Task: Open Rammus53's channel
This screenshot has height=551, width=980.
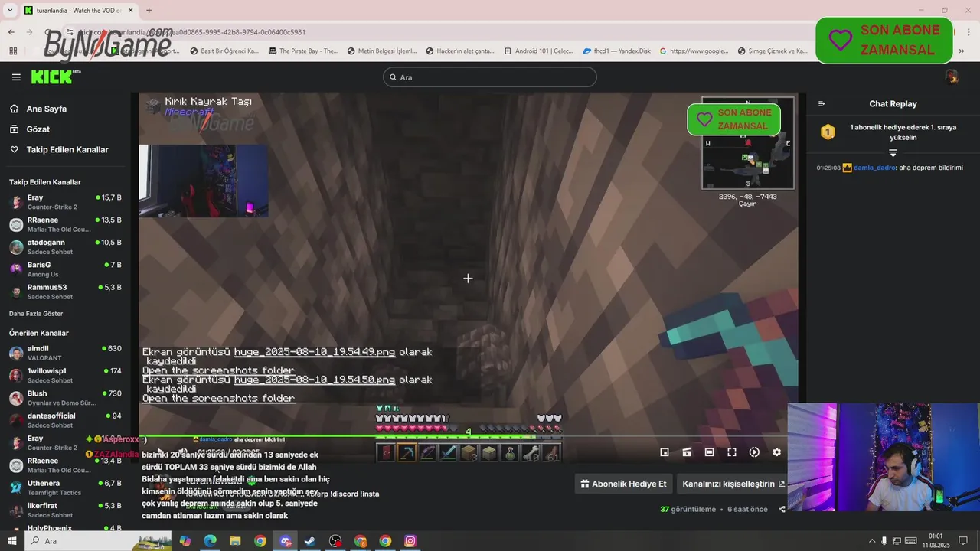Action: [65, 292]
